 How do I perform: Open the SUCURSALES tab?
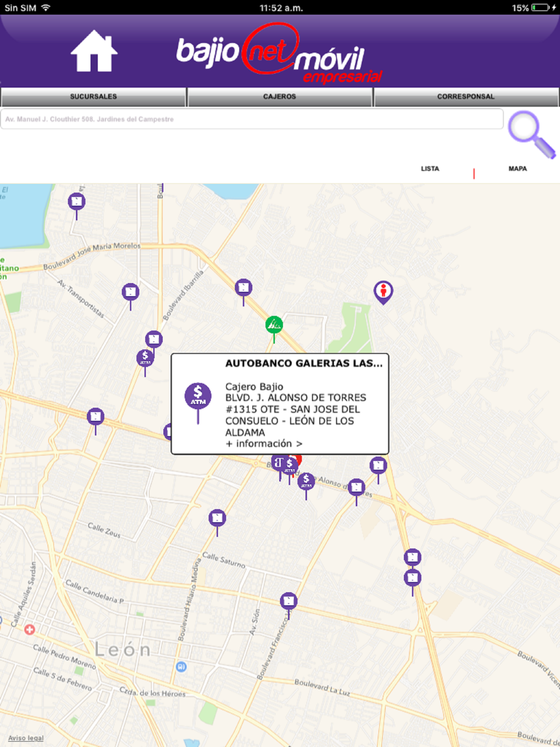[x=94, y=97]
